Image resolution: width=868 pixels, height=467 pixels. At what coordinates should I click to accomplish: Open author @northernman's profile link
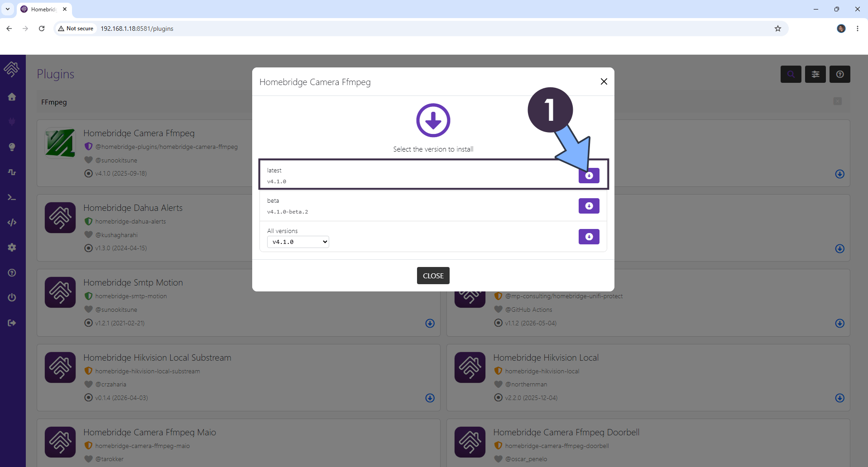click(526, 384)
